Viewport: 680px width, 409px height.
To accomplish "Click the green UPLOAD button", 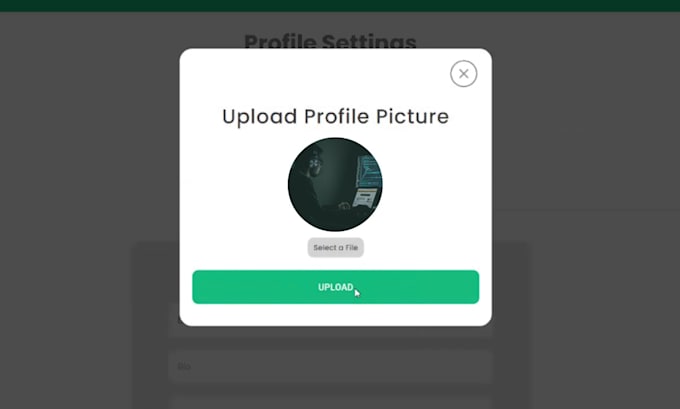I will [336, 287].
